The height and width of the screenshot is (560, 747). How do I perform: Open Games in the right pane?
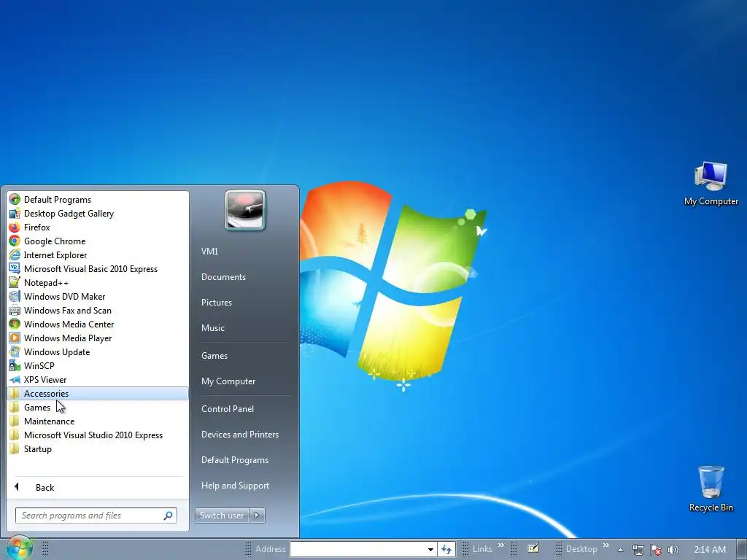tap(245, 355)
